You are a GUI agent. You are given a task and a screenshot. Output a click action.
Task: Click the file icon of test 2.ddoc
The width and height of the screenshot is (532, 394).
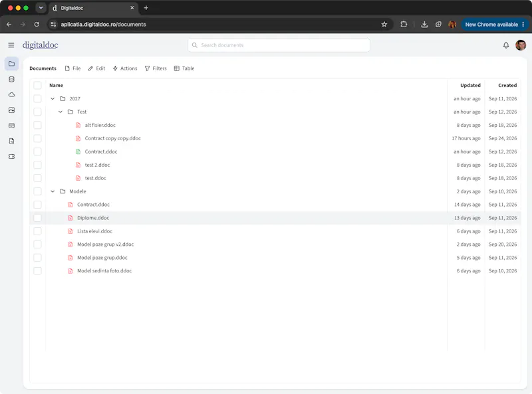[x=78, y=165]
